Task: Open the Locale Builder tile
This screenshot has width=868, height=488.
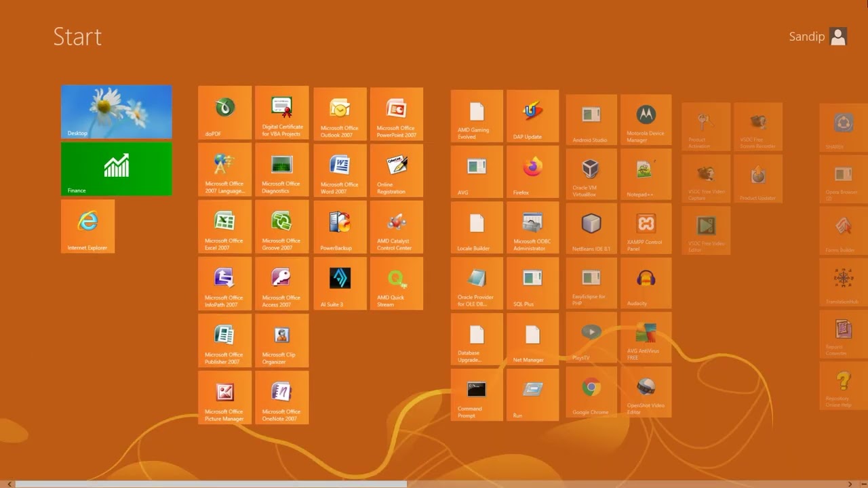Action: [x=477, y=228]
